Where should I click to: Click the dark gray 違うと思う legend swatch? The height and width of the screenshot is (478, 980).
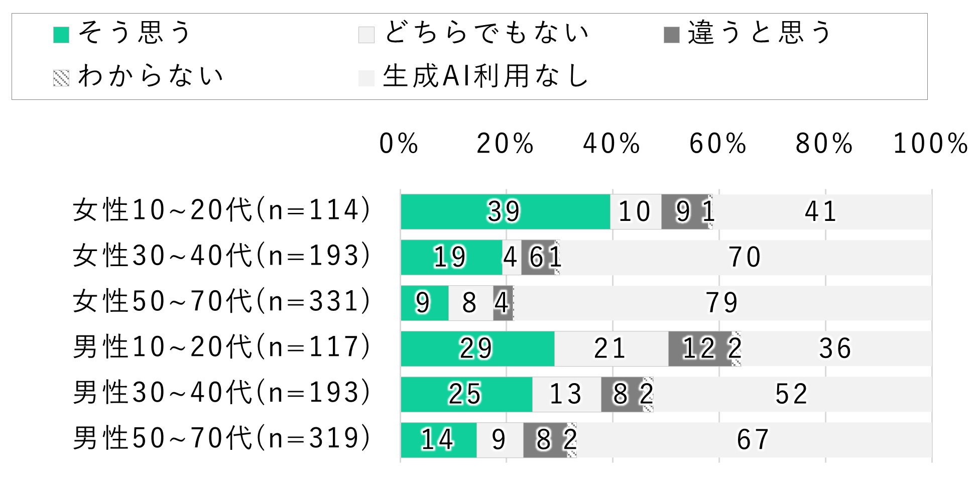672,35
